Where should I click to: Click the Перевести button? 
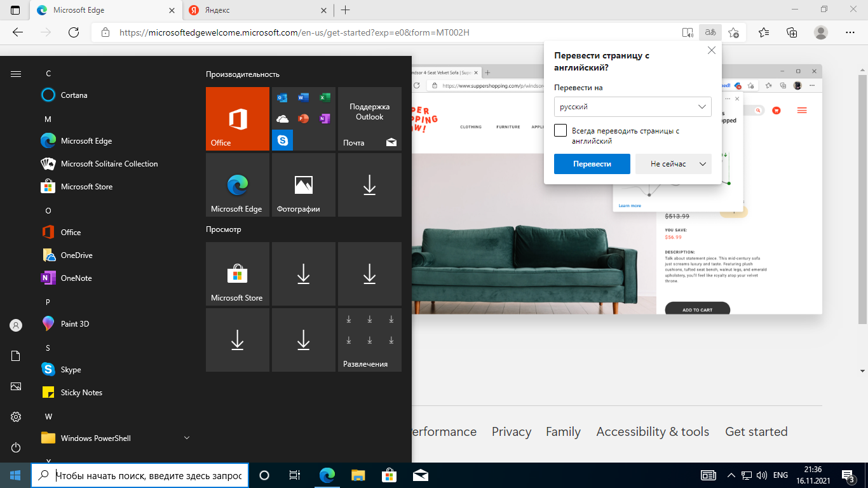[x=592, y=164]
